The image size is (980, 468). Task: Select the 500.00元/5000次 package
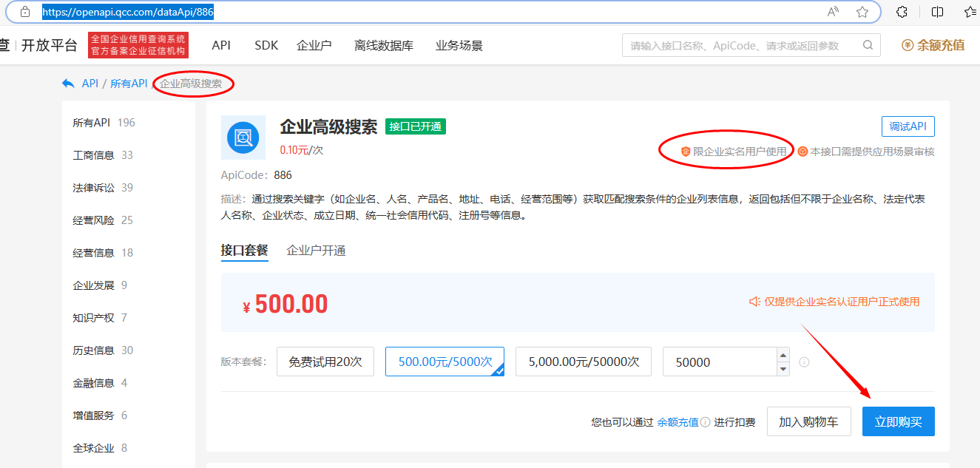[x=445, y=362]
